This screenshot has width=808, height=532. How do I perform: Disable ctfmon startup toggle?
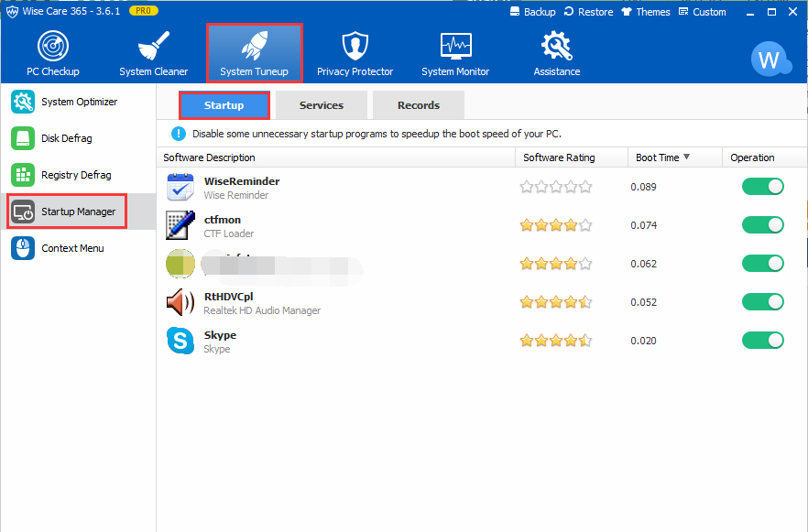point(762,224)
